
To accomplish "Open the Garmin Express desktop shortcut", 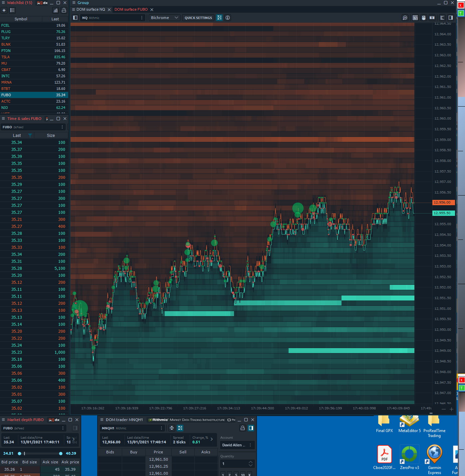I will pyautogui.click(x=434, y=460).
